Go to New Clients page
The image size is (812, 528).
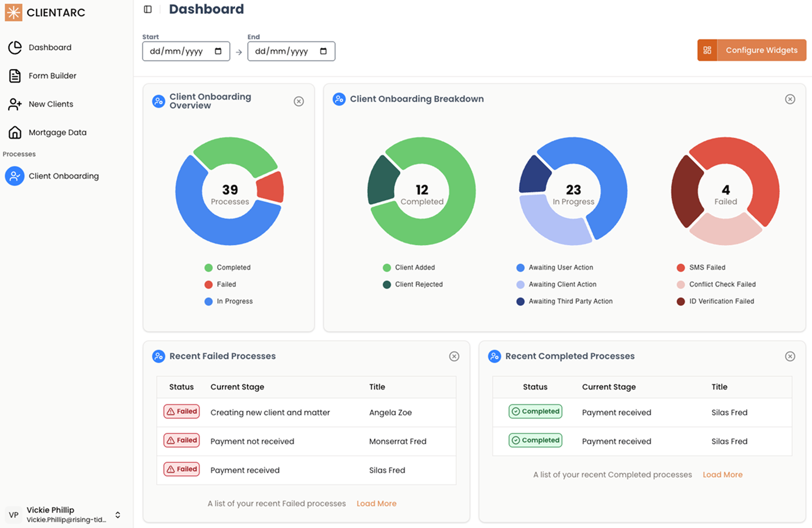coord(50,104)
